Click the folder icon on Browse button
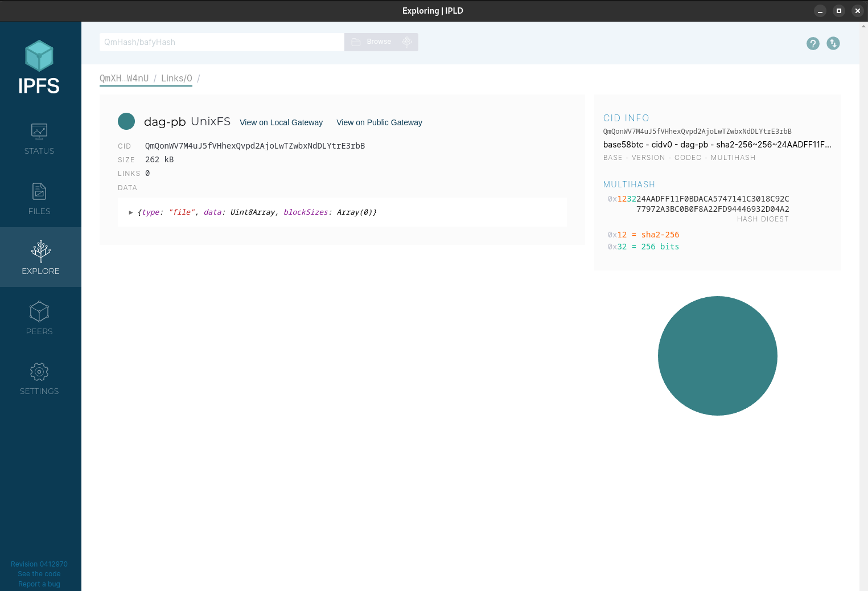Image resolution: width=868 pixels, height=591 pixels. tap(356, 42)
